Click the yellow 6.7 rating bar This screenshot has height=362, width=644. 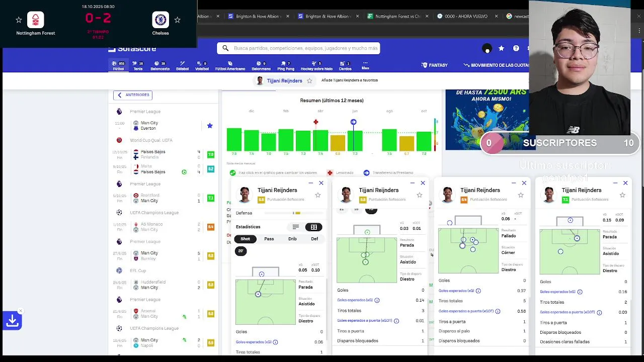pyautogui.click(x=407, y=143)
